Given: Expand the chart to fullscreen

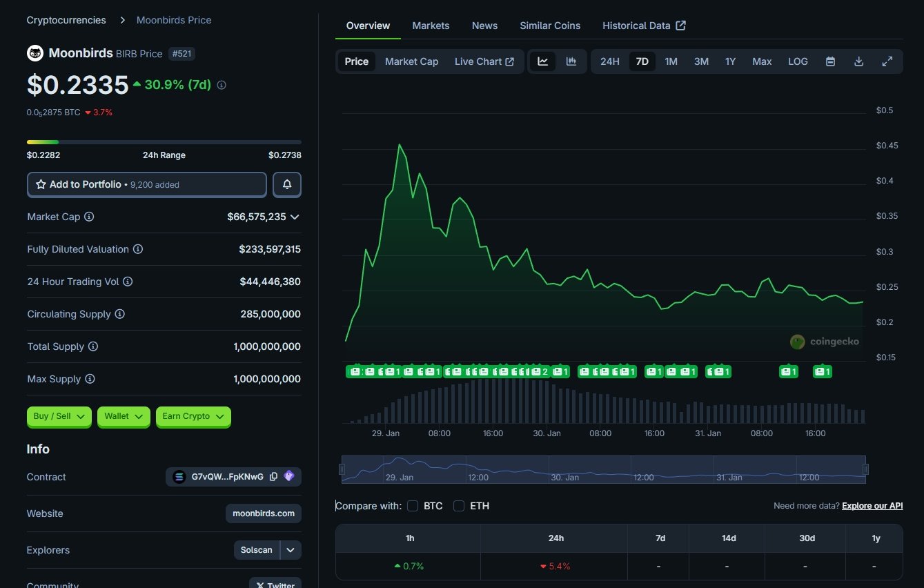Looking at the screenshot, I should click(887, 61).
